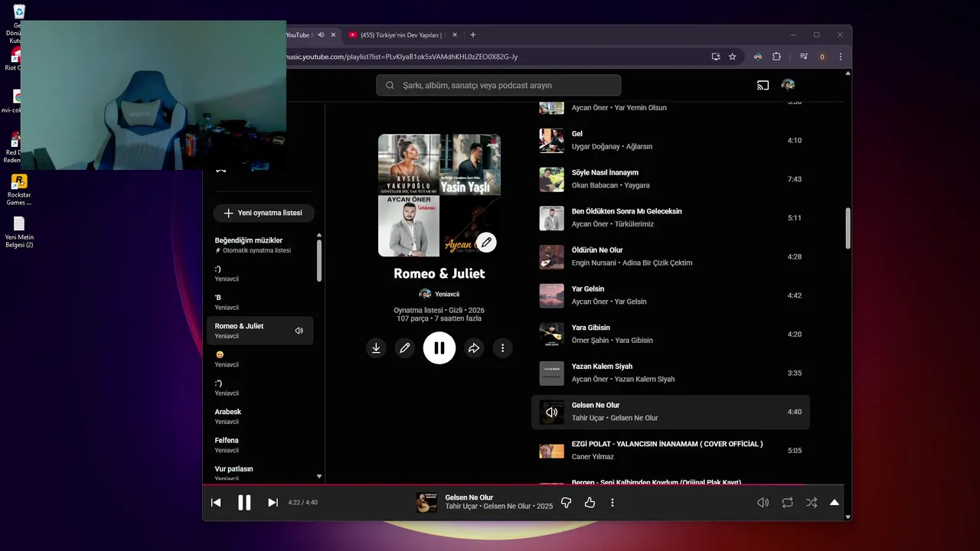The width and height of the screenshot is (980, 551).
Task: Play Söyle Nasıl İnanayım track row
Action: tap(670, 179)
